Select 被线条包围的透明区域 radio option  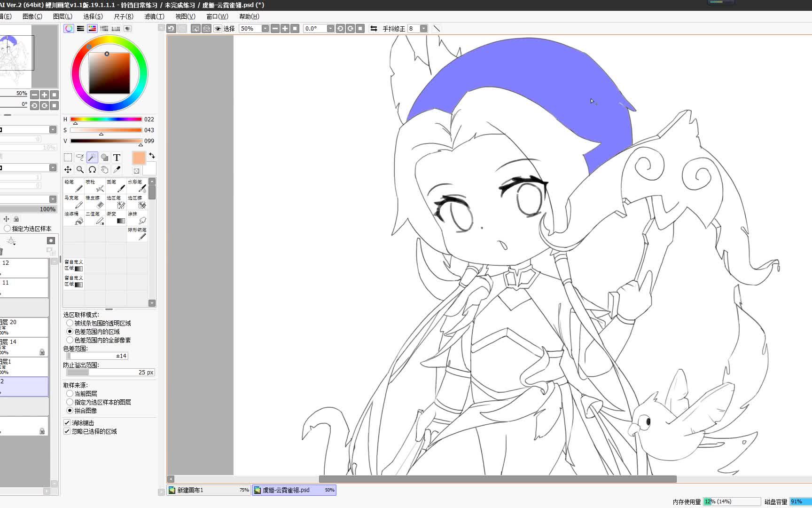[70, 323]
